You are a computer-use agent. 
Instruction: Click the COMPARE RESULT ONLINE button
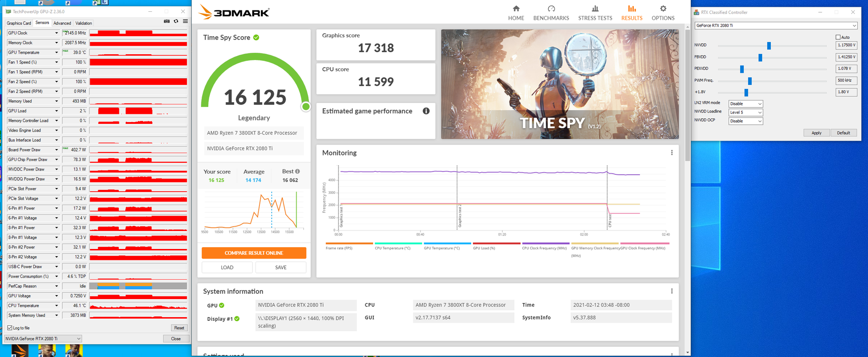click(x=254, y=253)
